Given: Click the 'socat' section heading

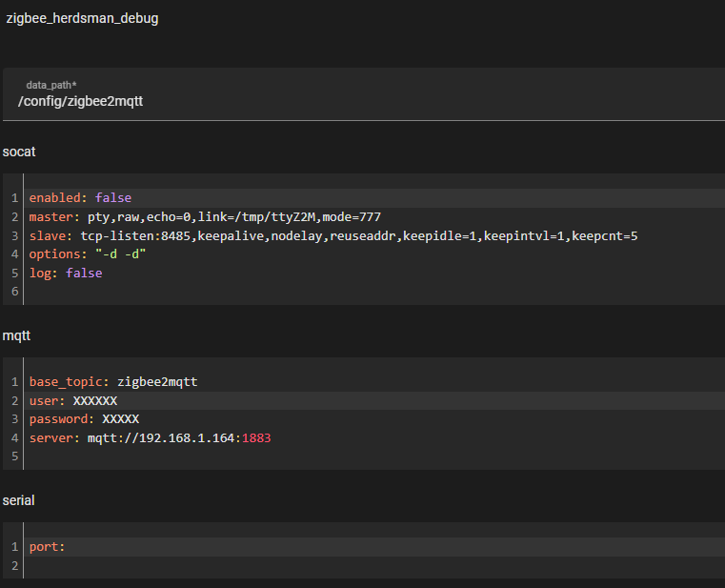Looking at the screenshot, I should pos(19,152).
